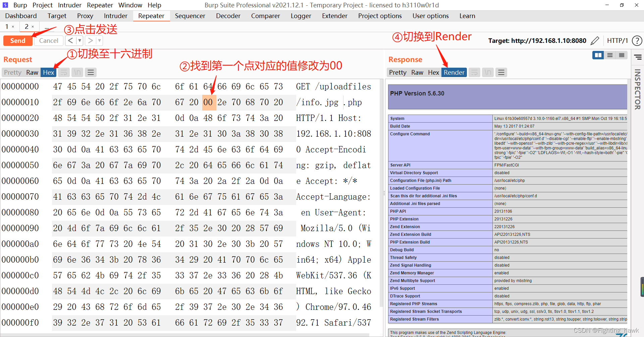
Task: Open the Request pane hamburger menu
Action: coord(91,72)
